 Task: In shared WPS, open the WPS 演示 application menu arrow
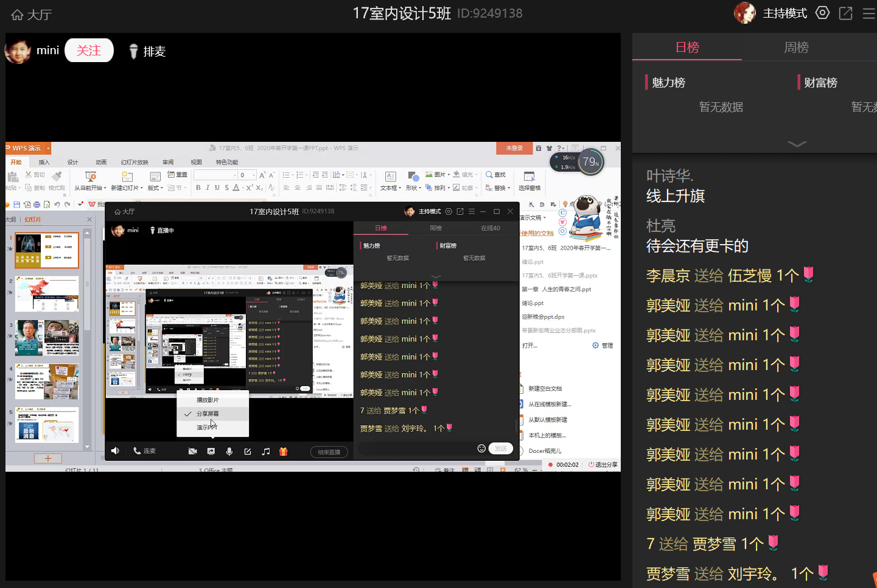point(48,148)
